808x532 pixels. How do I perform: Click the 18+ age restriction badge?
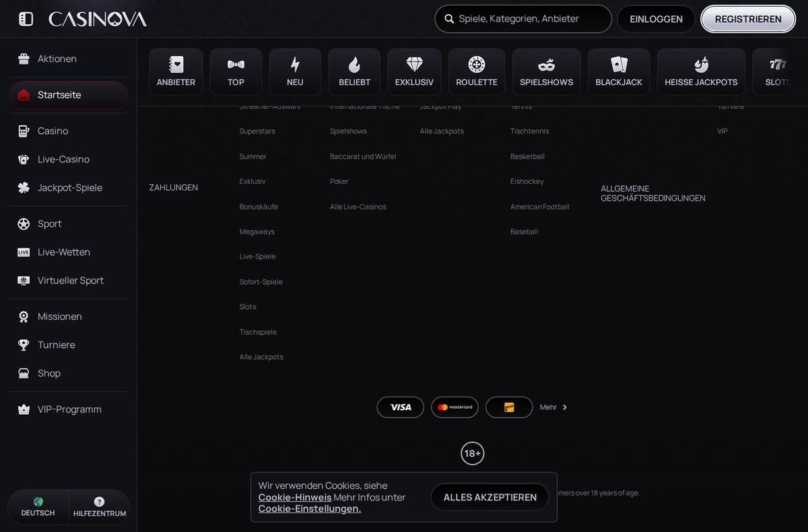[473, 453]
